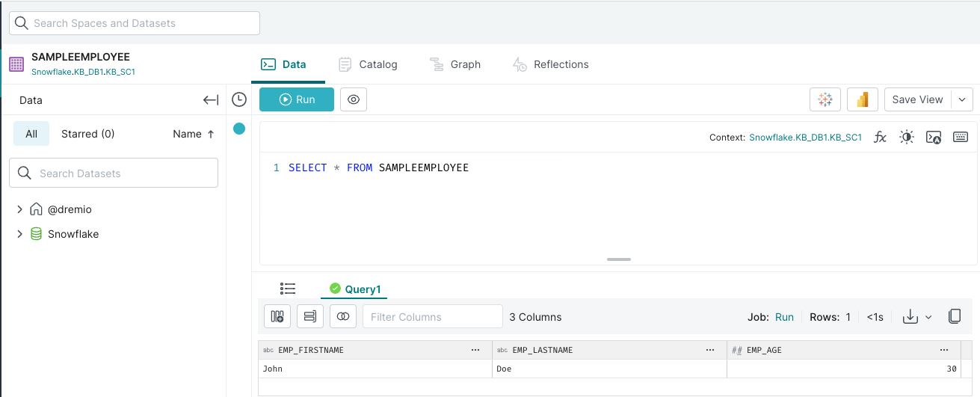
Task: Click the Search Datasets field
Action: pyautogui.click(x=114, y=173)
